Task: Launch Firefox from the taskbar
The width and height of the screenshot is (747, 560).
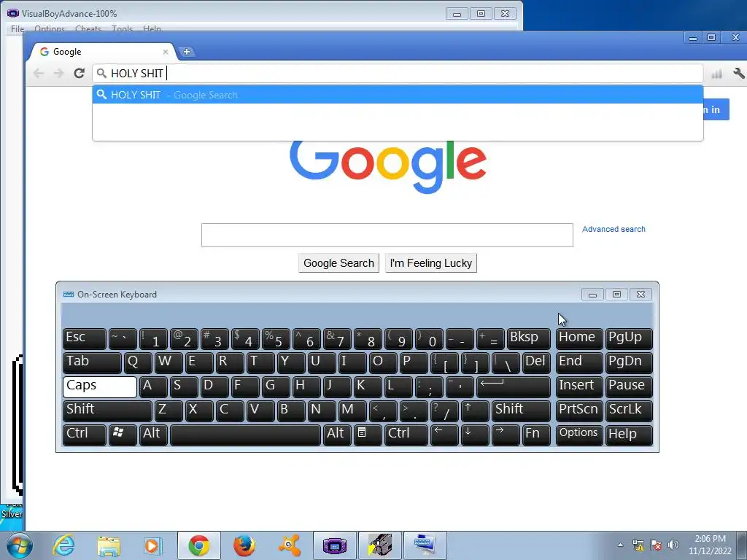Action: 244,545
